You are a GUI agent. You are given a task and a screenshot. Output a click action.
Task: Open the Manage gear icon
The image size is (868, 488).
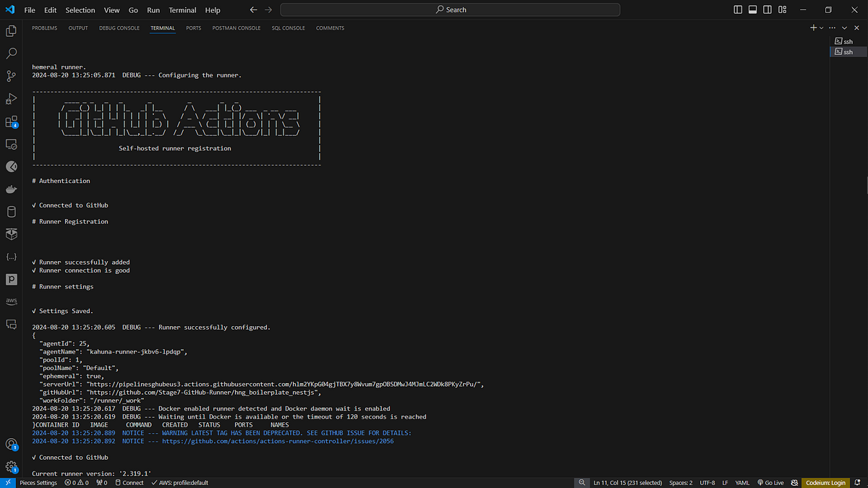(x=11, y=466)
